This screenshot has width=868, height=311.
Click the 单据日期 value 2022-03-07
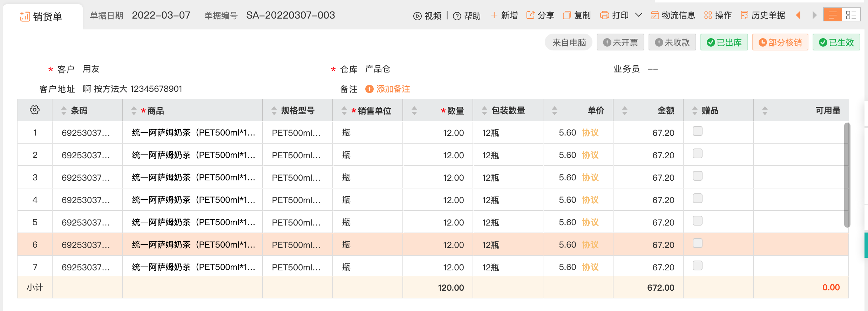pyautogui.click(x=161, y=15)
